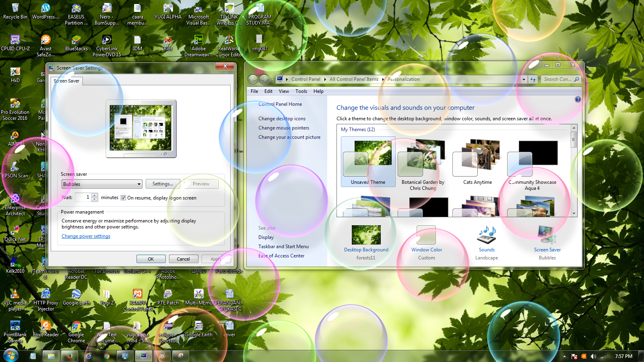Viewport: 644px width, 362px height.
Task: Open EASEUS Partition desktop shortcut
Action: pyautogui.click(x=76, y=14)
